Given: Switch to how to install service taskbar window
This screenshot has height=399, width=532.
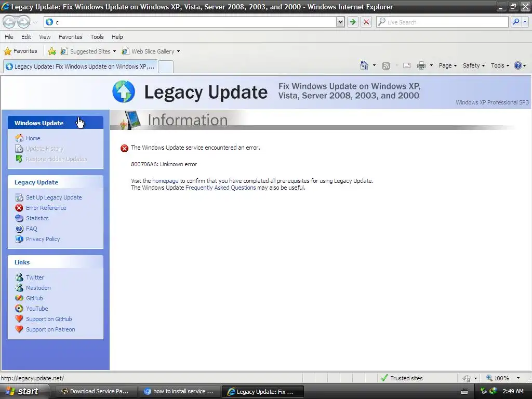Looking at the screenshot, I should click(179, 392).
